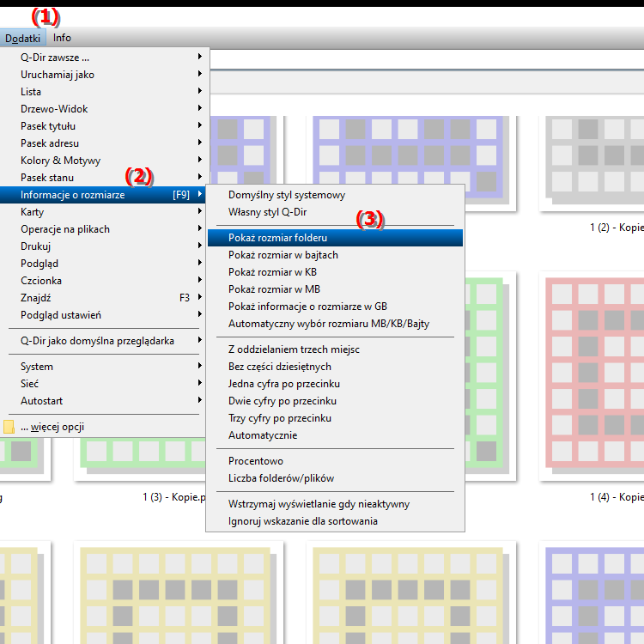Choose Operacje na plikach
The image size is (644, 644).
coord(105,229)
